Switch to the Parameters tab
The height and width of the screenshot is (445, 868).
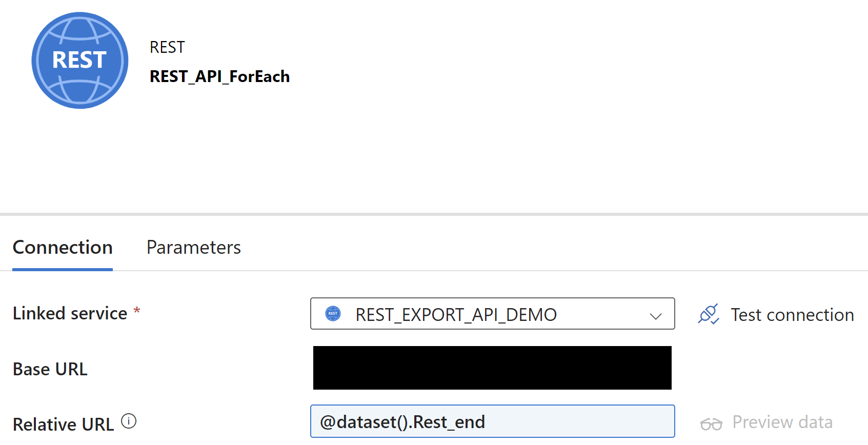click(193, 248)
